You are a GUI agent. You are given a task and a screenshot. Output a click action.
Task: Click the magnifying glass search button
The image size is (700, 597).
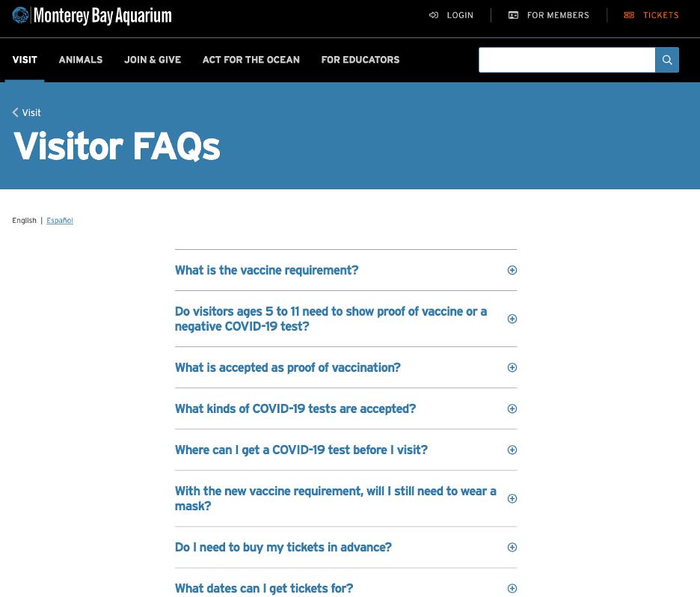pos(667,60)
